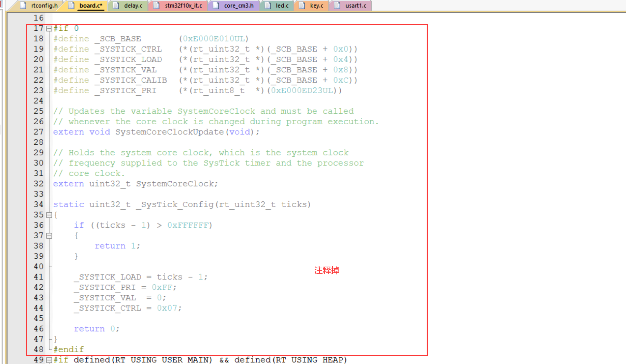Click the 0xFFFFFF constant on line 36

[x=188, y=225]
